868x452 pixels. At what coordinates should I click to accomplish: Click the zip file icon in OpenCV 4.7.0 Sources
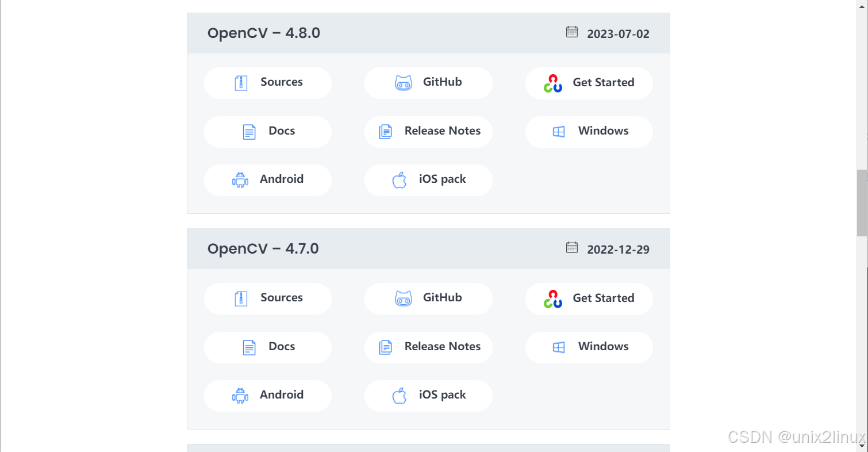(241, 298)
